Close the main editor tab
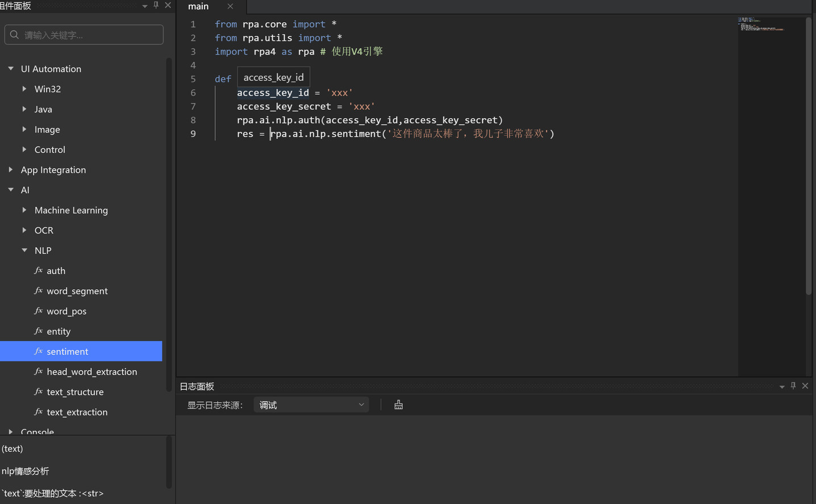Viewport: 816px width, 504px height. point(230,6)
